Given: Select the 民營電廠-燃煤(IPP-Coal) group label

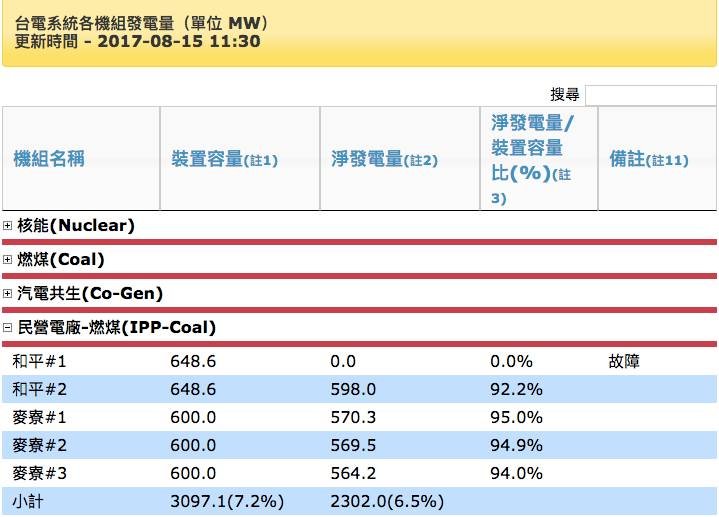Looking at the screenshot, I should point(116,328).
